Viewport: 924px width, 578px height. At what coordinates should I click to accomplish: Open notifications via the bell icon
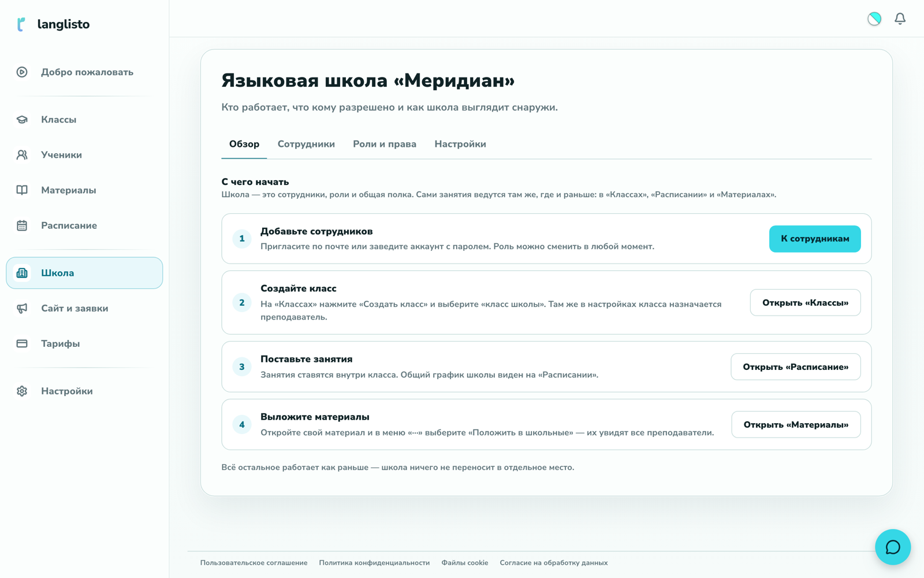pyautogui.click(x=900, y=19)
